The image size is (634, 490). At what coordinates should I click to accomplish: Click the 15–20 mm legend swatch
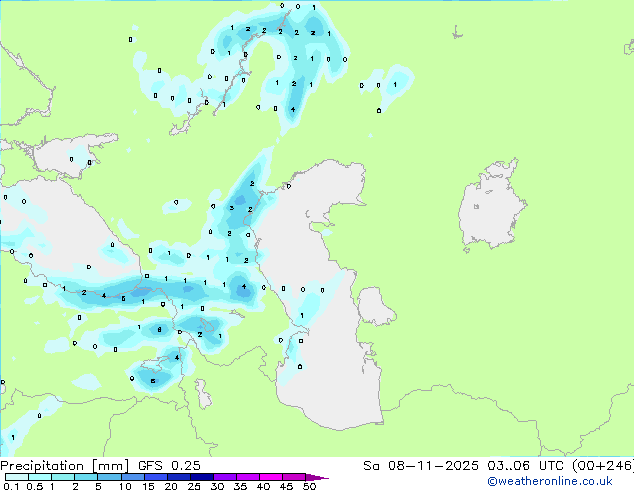pos(156,477)
